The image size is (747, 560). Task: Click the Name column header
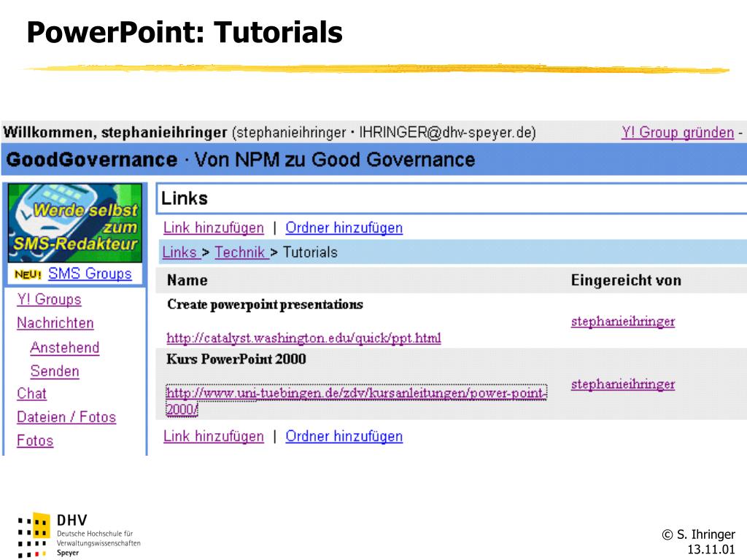(x=187, y=281)
